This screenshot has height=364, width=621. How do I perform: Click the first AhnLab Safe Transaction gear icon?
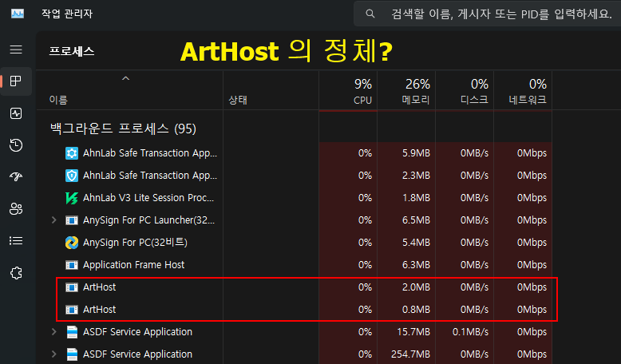[72, 153]
